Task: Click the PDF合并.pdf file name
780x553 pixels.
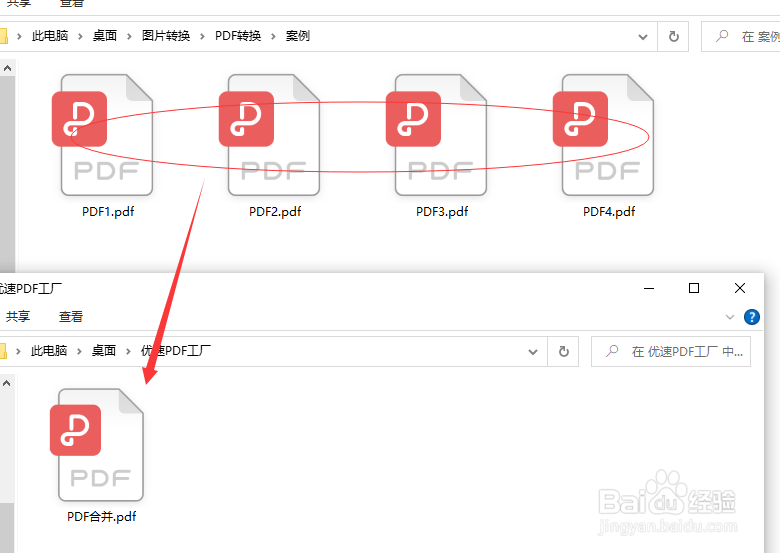Action: click(101, 517)
